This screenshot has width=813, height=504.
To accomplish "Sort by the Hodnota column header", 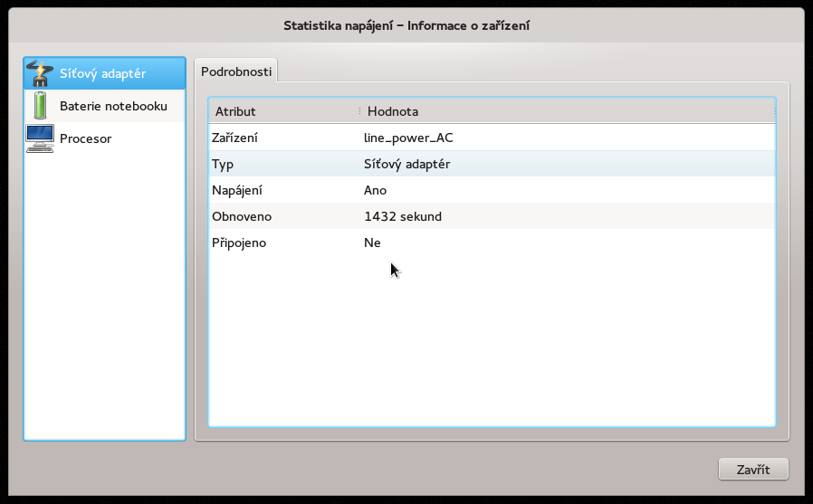I will pyautogui.click(x=568, y=111).
